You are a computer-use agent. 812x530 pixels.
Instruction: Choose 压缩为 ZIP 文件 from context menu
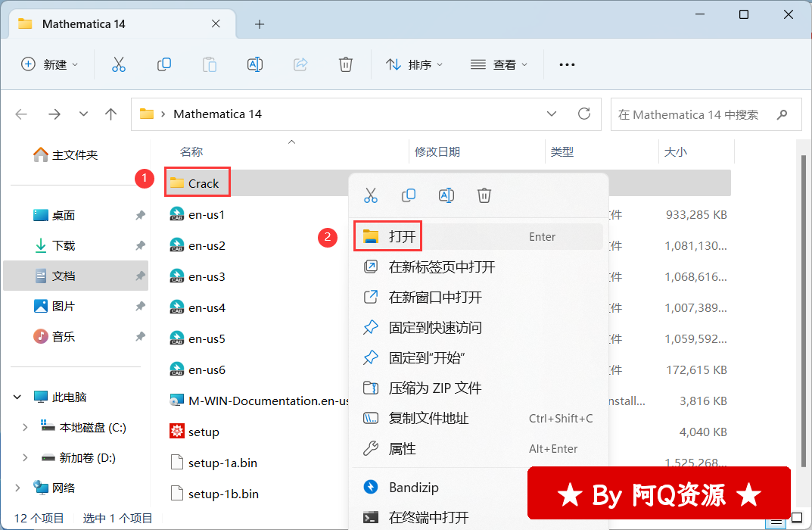pyautogui.click(x=478, y=388)
